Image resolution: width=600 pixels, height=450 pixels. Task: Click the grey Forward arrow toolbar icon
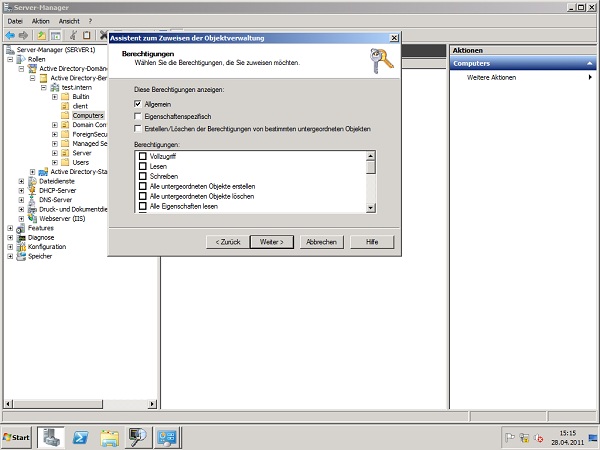(23, 36)
